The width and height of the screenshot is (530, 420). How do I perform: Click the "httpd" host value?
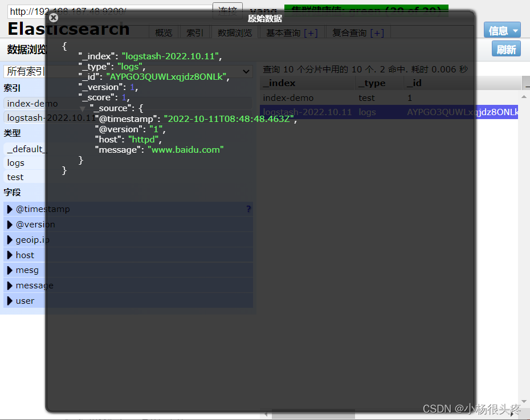[x=143, y=140]
